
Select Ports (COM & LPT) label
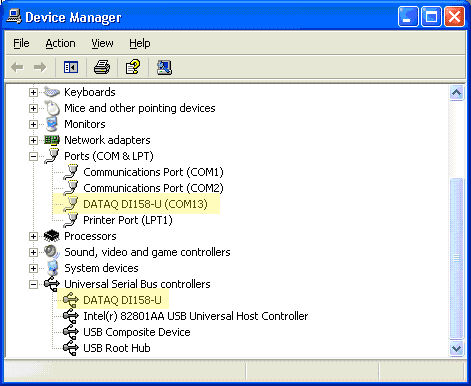(x=109, y=156)
